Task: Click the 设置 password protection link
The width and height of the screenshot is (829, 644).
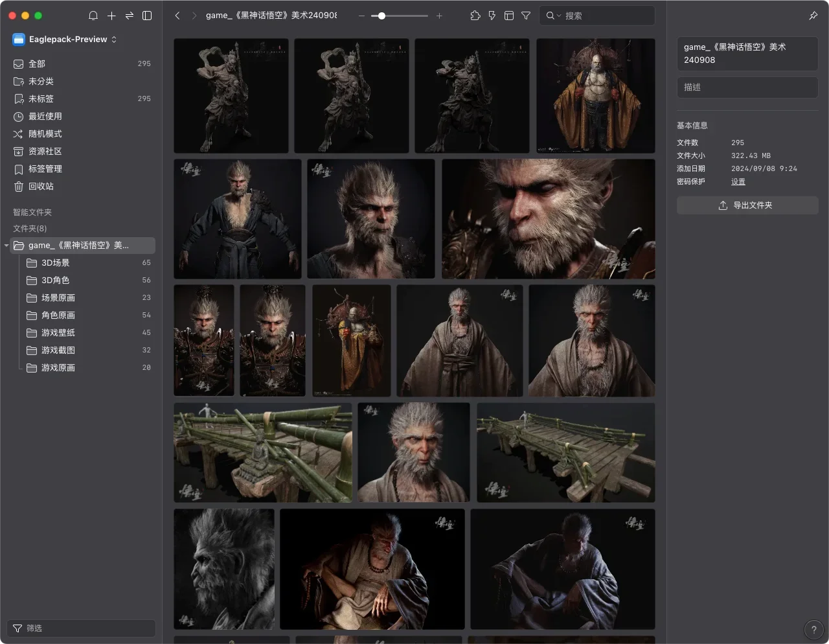Action: tap(738, 182)
